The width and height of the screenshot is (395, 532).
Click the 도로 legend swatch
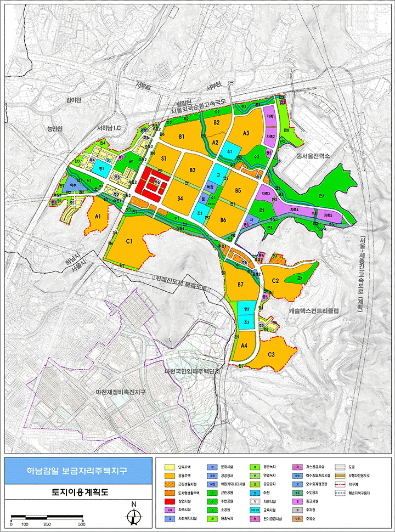click(x=340, y=467)
